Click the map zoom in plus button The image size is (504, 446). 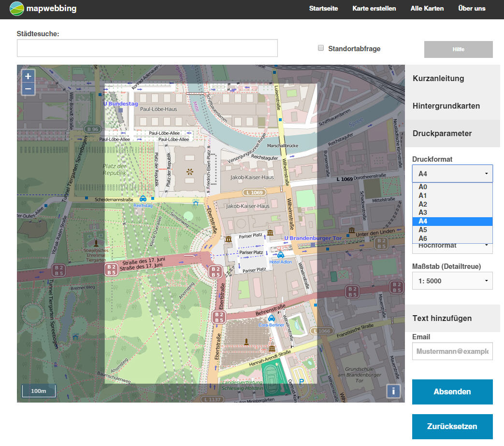(28, 76)
